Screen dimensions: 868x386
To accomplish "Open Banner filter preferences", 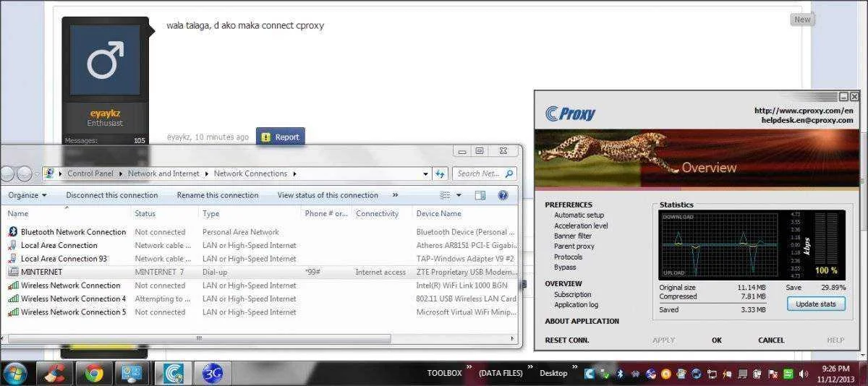I will (x=573, y=236).
